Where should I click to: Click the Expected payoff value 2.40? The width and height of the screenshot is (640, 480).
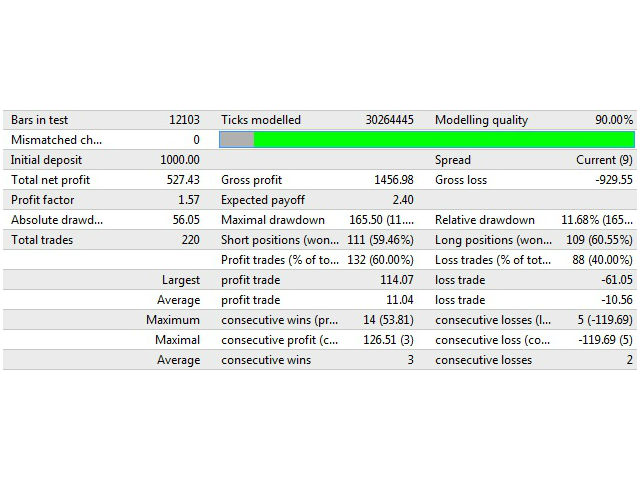[x=403, y=200]
